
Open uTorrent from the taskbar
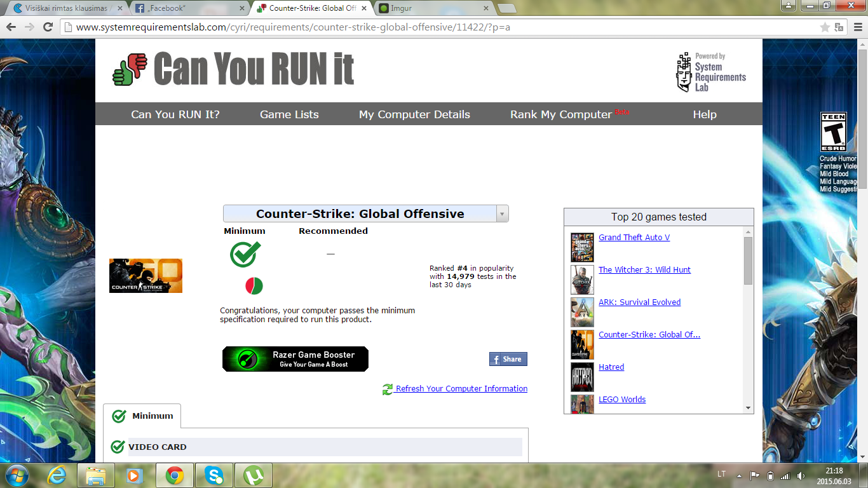254,475
